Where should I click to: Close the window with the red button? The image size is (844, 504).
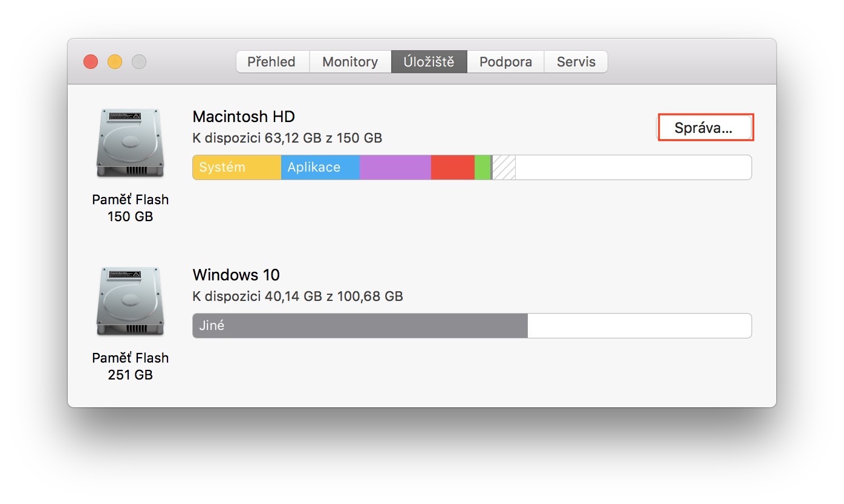pos(91,62)
